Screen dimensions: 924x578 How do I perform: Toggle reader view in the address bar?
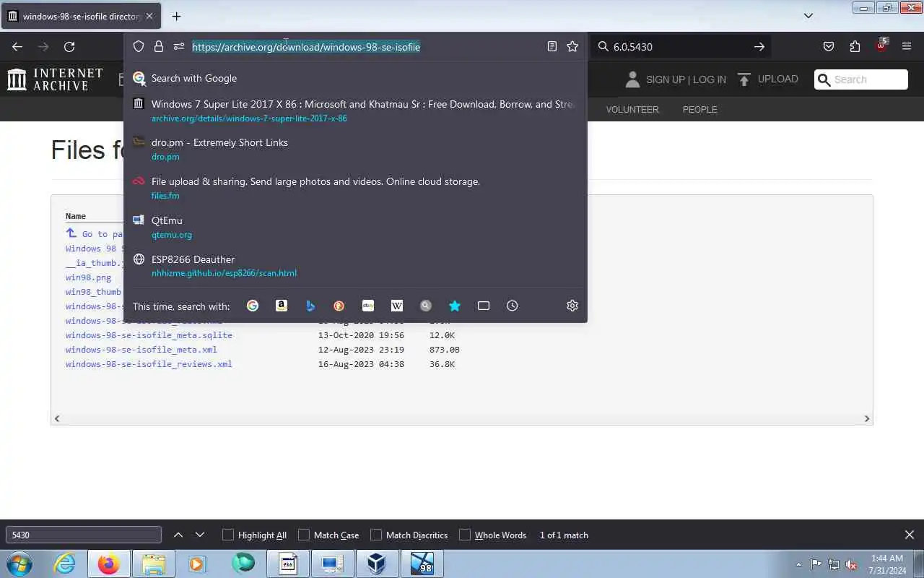pos(552,46)
